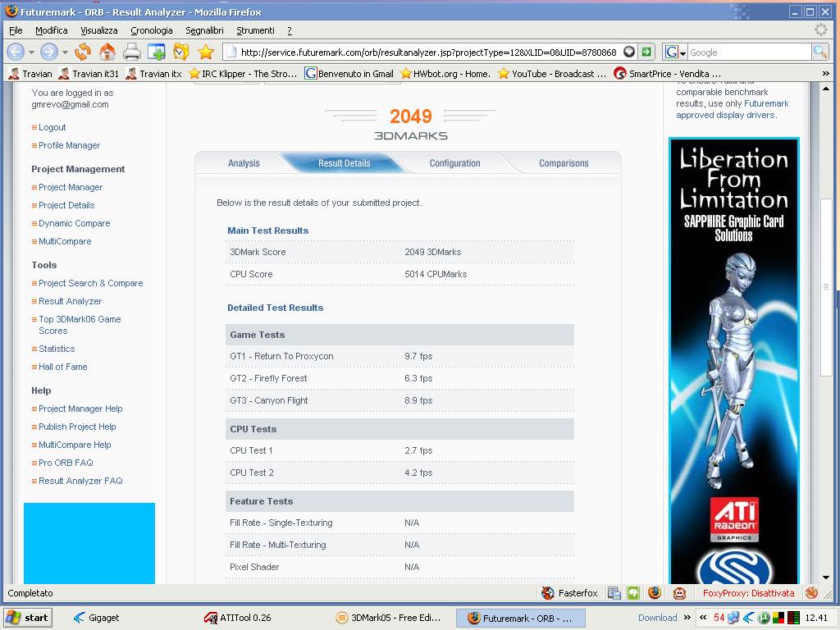Open the uTorrent tray icon
Image resolution: width=840 pixels, height=630 pixels.
point(764,618)
